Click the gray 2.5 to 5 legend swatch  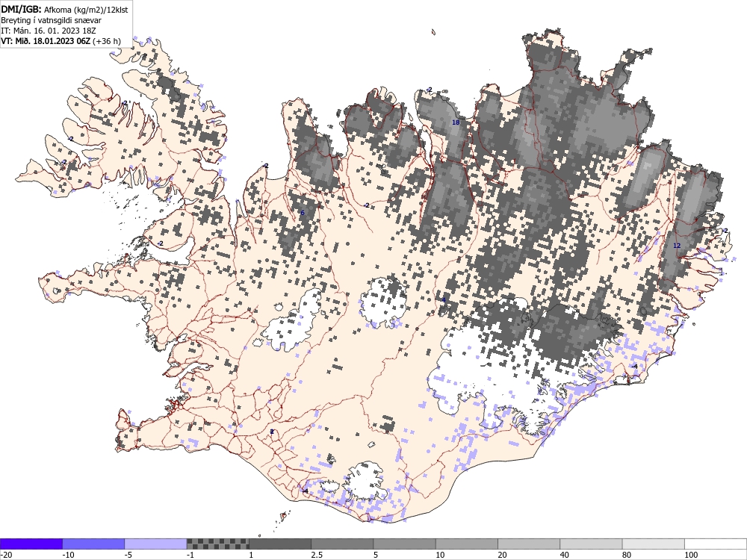tap(342, 544)
